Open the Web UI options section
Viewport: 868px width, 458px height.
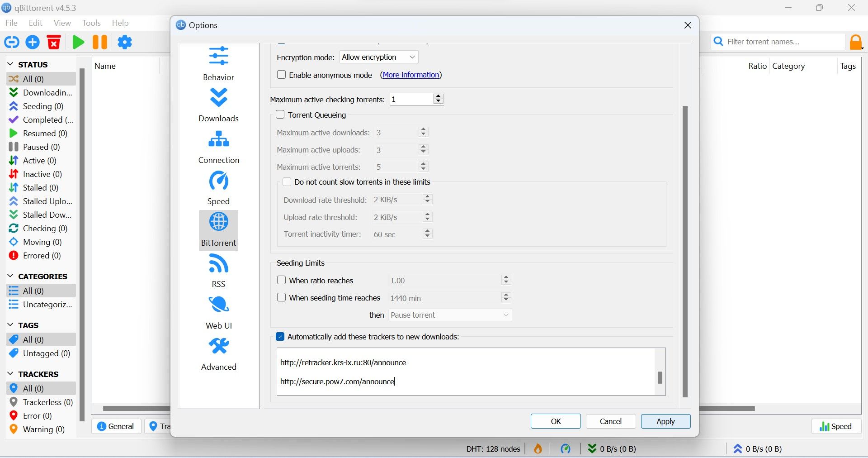(x=218, y=313)
